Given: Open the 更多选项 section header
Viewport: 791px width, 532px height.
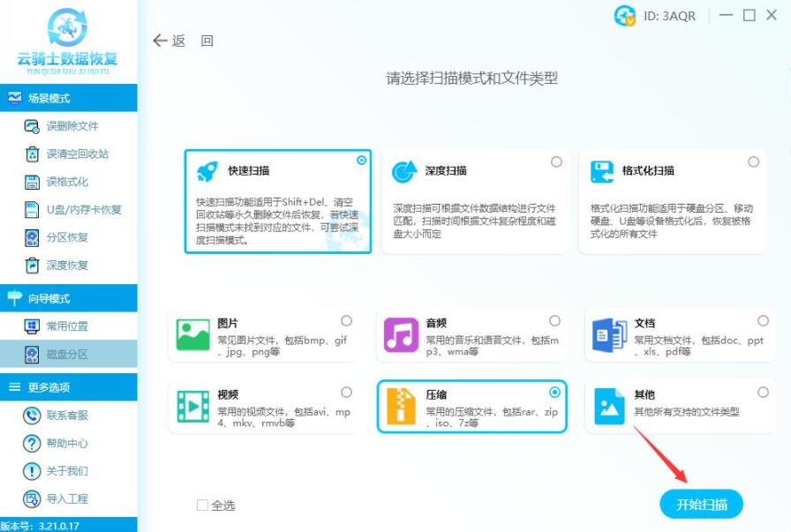Looking at the screenshot, I should (x=69, y=387).
